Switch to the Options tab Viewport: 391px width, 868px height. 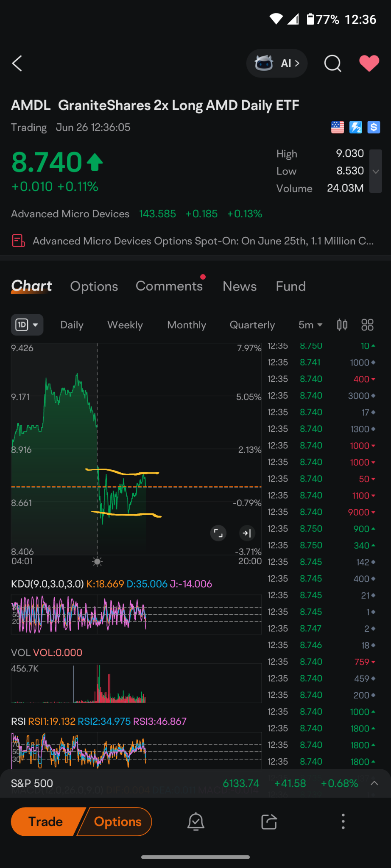coord(94,286)
